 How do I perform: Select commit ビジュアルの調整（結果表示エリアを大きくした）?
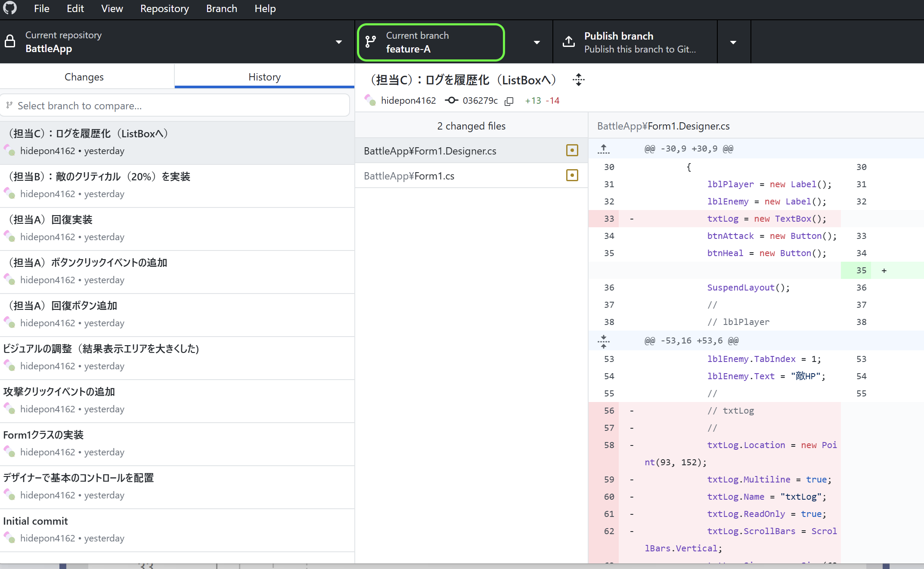click(177, 358)
